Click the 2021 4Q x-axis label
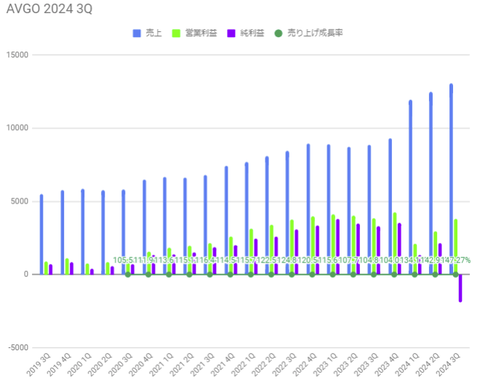 [222, 365]
